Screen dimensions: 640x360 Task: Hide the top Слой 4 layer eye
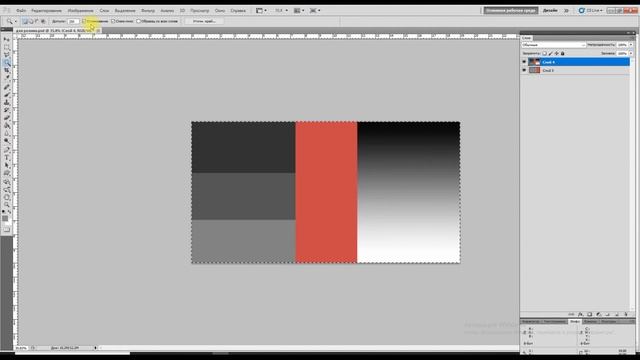click(x=524, y=62)
